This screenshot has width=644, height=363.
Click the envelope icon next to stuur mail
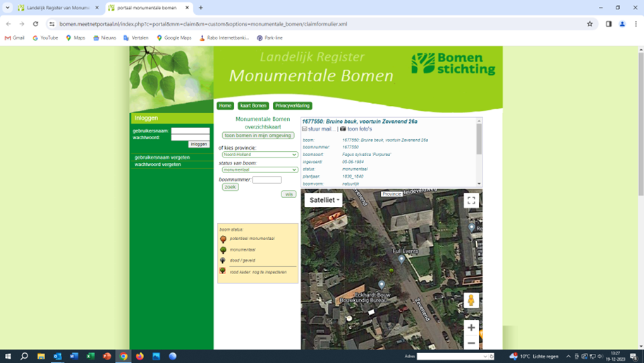click(x=304, y=129)
